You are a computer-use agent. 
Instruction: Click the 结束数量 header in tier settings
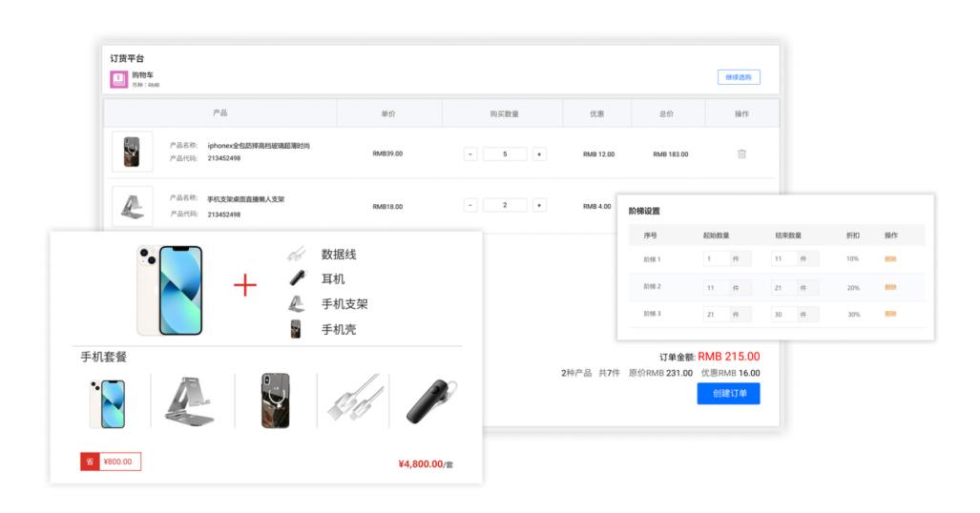click(788, 236)
